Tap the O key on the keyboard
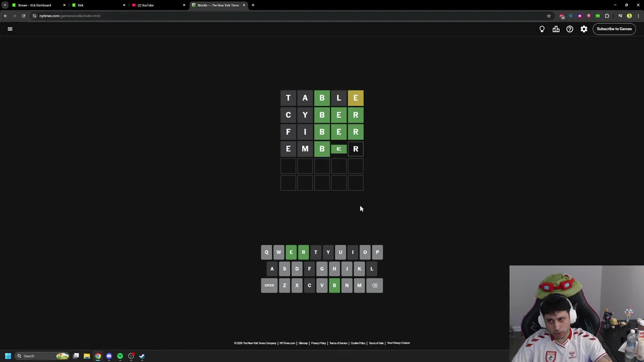The height and width of the screenshot is (362, 644). 365,252
